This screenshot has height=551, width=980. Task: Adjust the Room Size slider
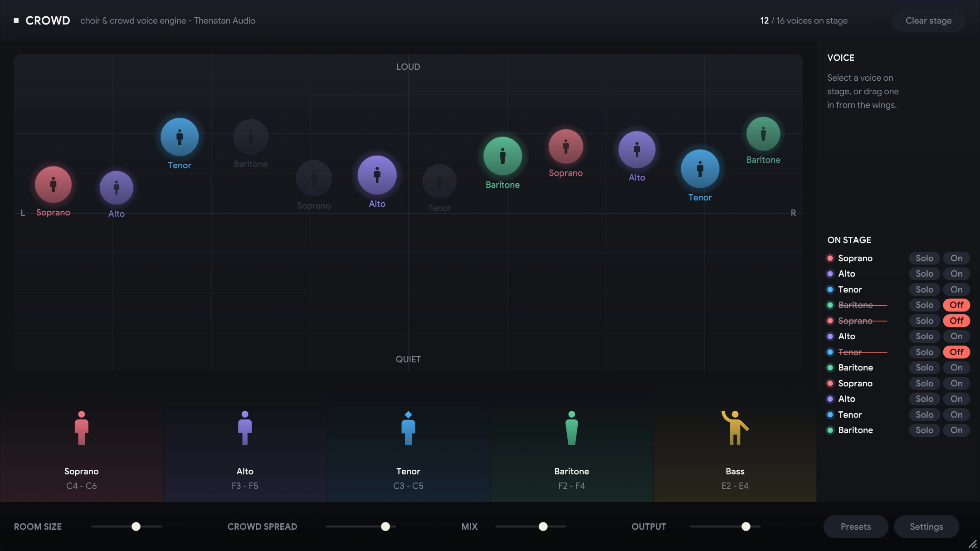point(127,527)
